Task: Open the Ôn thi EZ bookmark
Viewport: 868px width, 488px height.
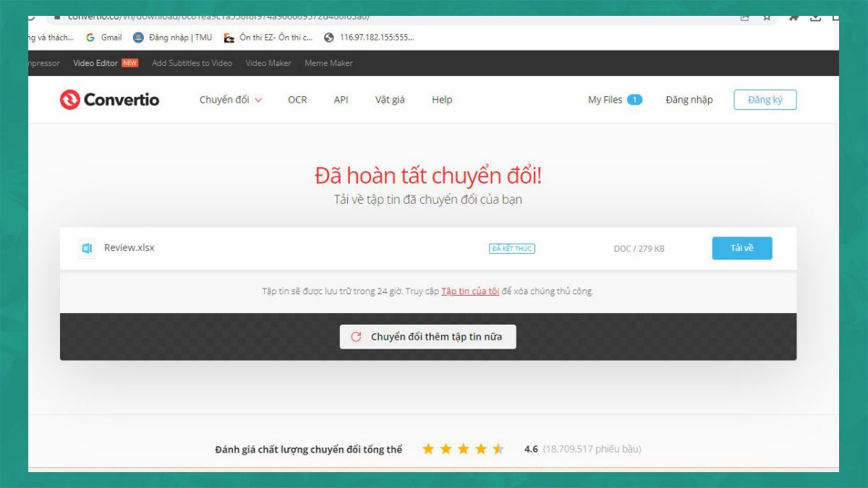Action: pos(268,38)
